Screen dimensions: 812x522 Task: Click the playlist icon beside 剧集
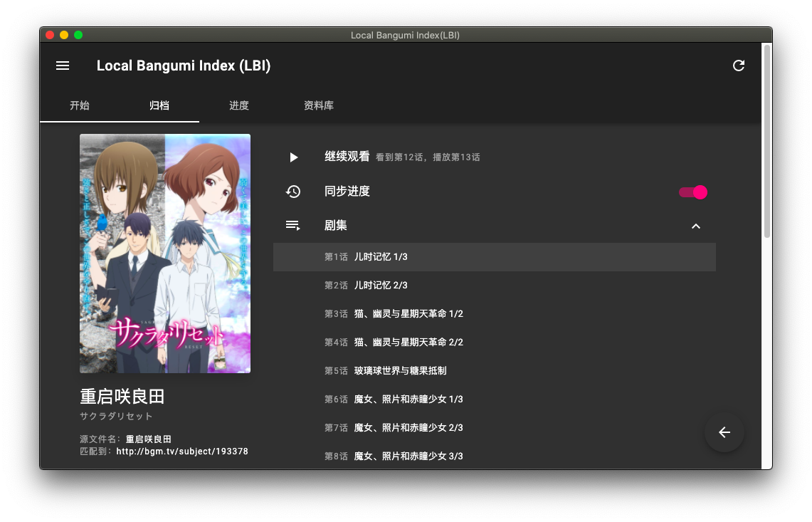point(293,226)
